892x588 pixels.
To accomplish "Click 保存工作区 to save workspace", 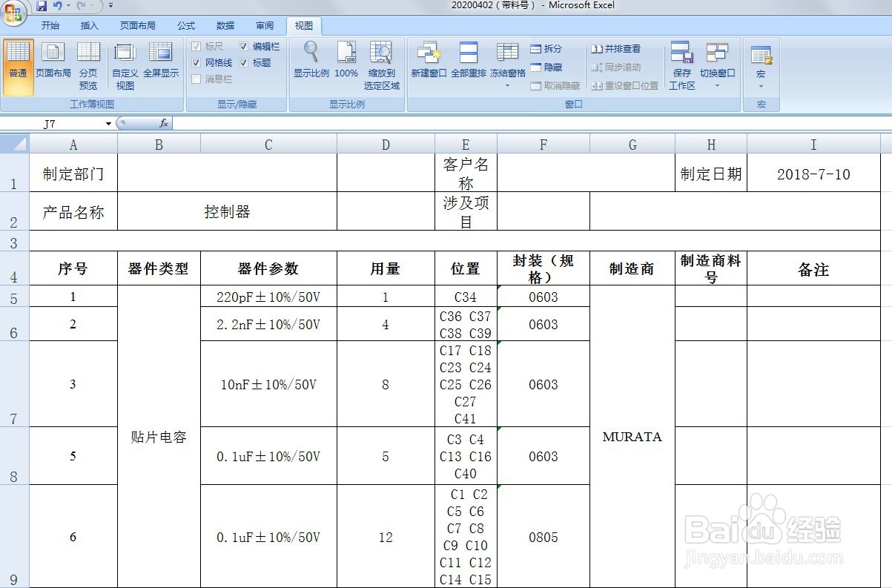I will pyautogui.click(x=681, y=65).
